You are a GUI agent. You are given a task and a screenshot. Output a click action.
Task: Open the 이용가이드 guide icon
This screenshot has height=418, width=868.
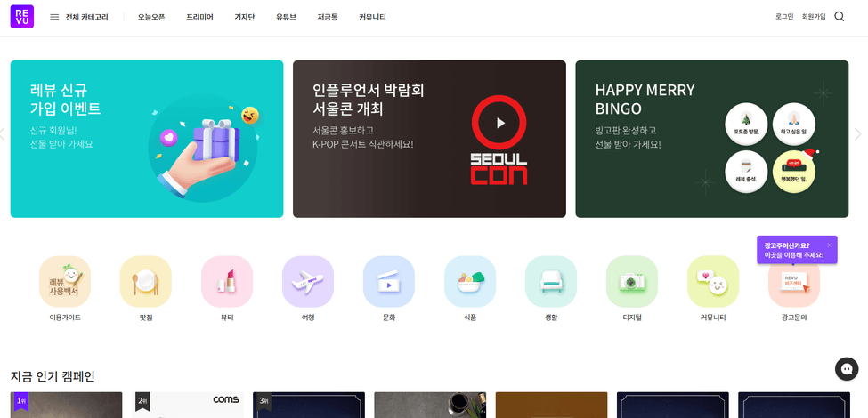click(65, 281)
